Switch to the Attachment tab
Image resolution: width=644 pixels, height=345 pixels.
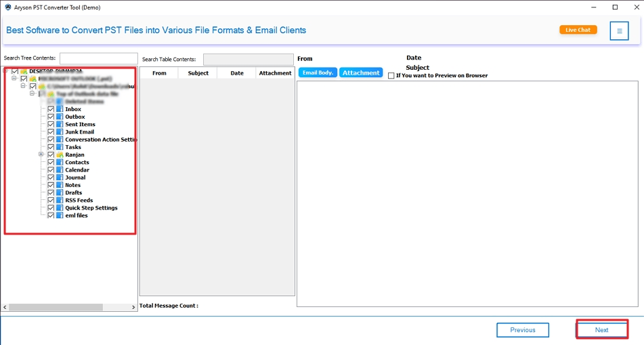(361, 73)
